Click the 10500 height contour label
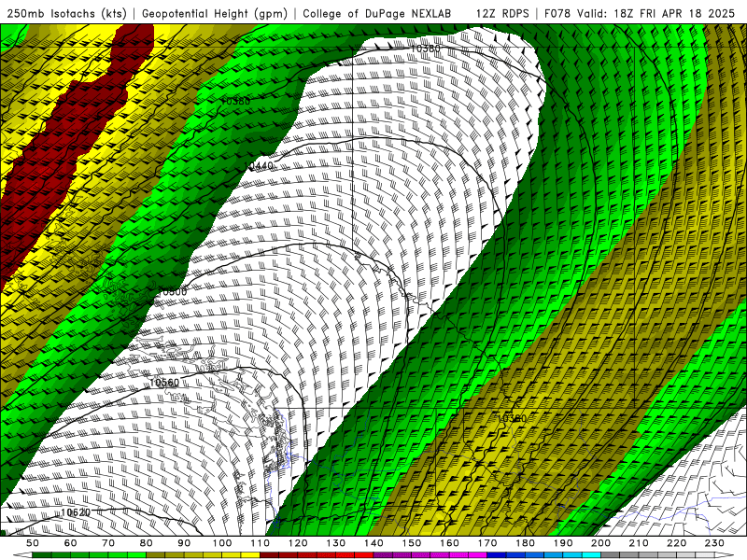747x560 pixels. (x=172, y=292)
